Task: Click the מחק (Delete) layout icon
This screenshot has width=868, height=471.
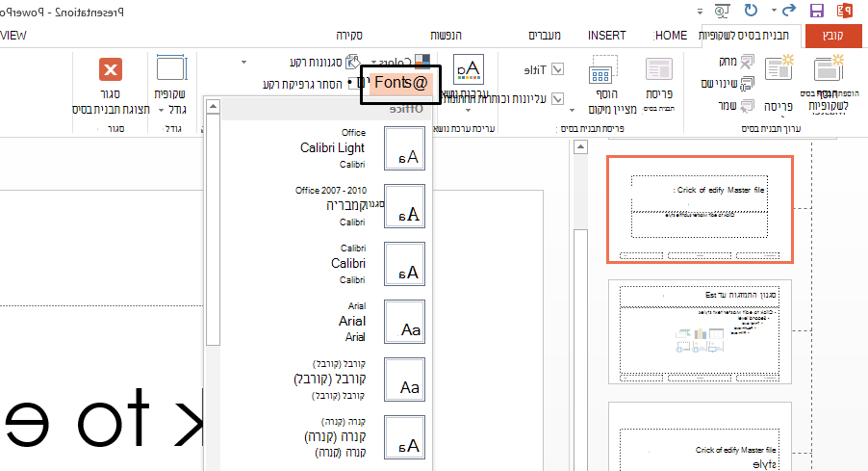Action: pyautogui.click(x=747, y=62)
